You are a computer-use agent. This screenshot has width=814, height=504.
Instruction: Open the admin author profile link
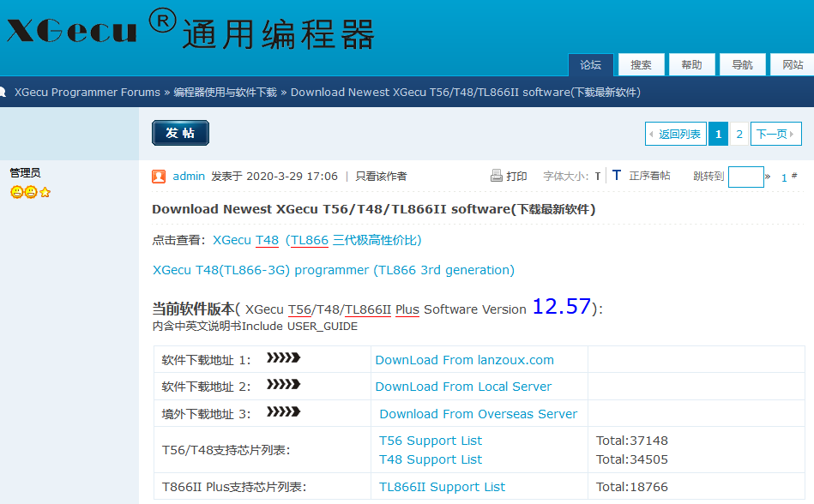coord(189,177)
